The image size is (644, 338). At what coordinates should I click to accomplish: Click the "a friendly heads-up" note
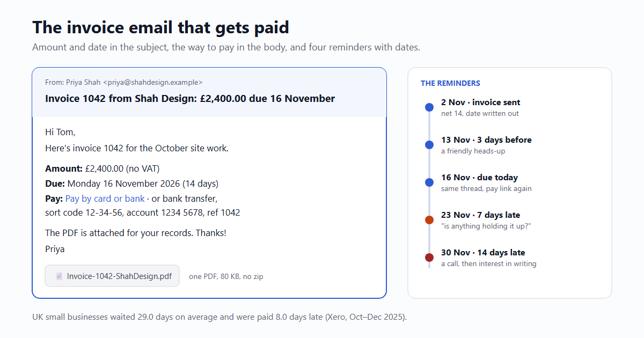[x=473, y=151]
